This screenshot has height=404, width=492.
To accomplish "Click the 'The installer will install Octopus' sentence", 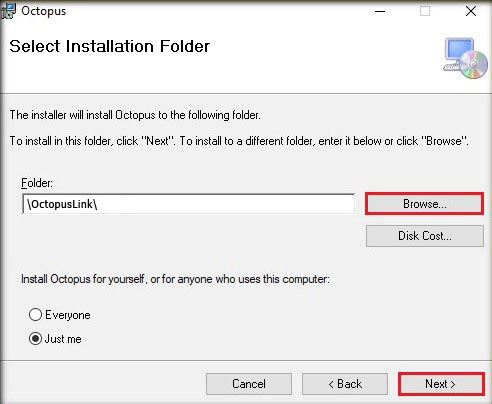I will click(135, 115).
